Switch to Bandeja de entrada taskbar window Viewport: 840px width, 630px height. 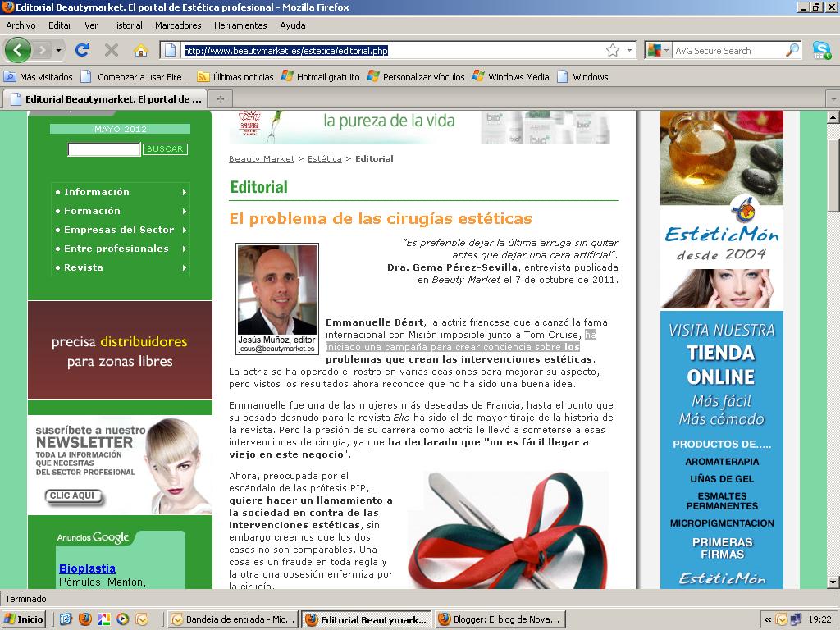coord(233,619)
